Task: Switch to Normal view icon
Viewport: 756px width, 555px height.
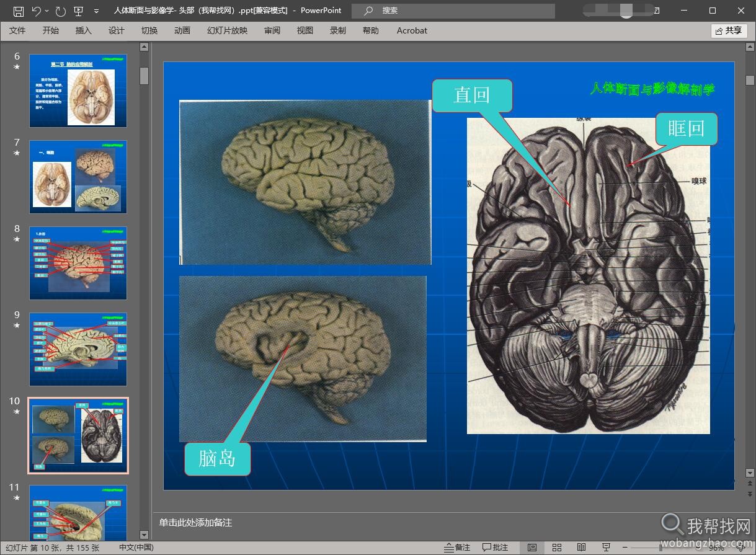Action: pos(532,548)
